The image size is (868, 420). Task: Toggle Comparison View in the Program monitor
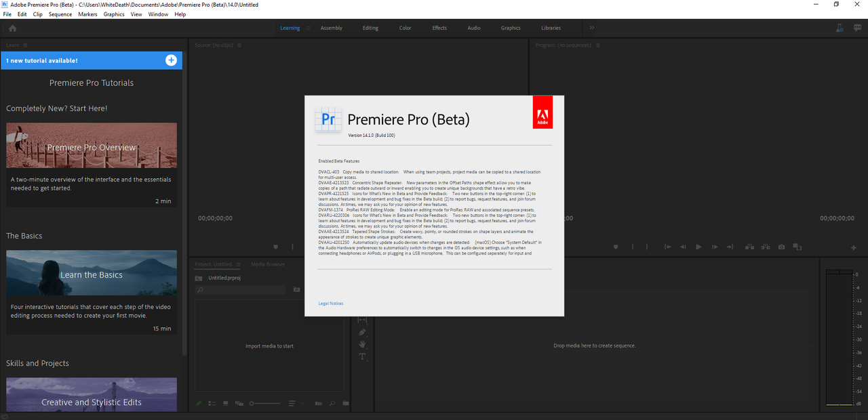(797, 247)
